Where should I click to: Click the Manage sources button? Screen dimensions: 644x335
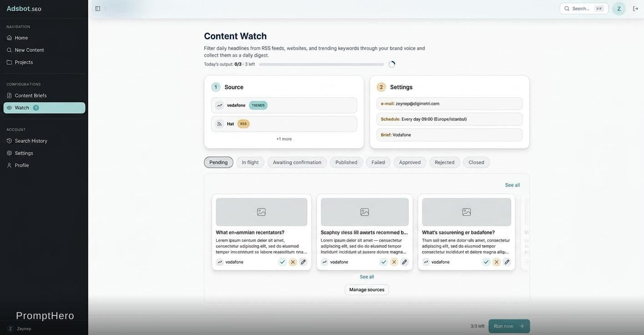(x=367, y=290)
